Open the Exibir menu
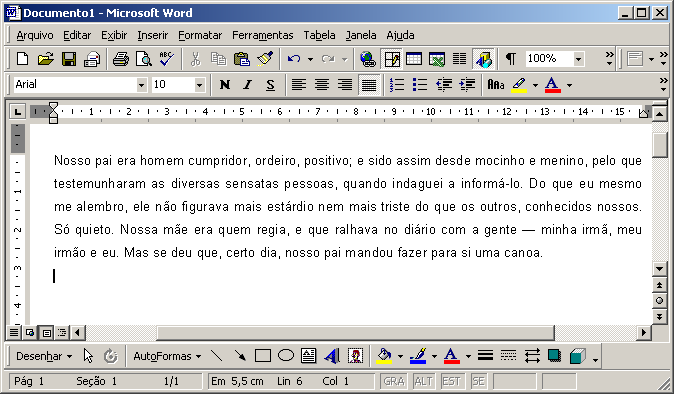The width and height of the screenshot is (674, 394). pos(114,35)
